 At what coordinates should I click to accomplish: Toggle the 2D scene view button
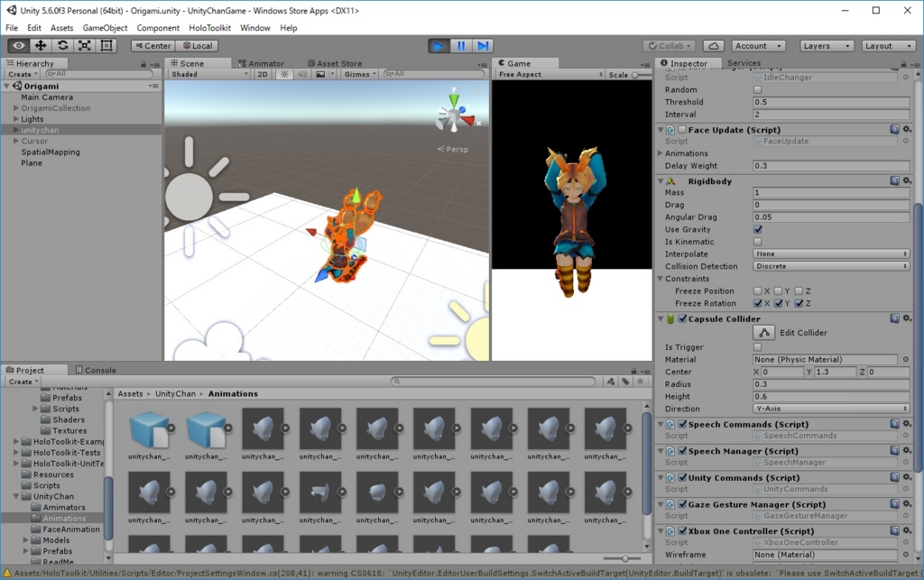click(263, 74)
